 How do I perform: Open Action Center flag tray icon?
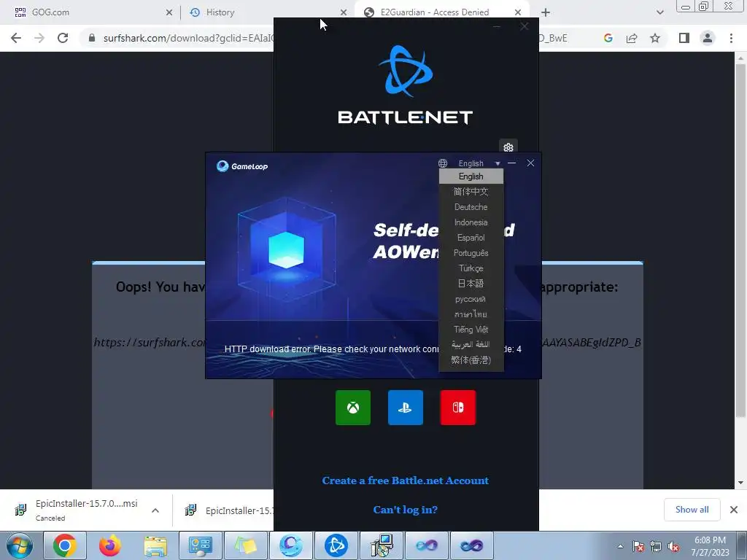pos(638,546)
